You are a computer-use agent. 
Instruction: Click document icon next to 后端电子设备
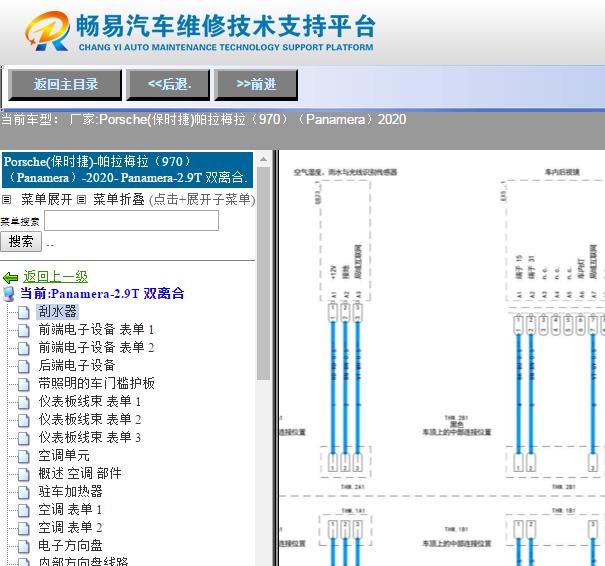(x=24, y=366)
